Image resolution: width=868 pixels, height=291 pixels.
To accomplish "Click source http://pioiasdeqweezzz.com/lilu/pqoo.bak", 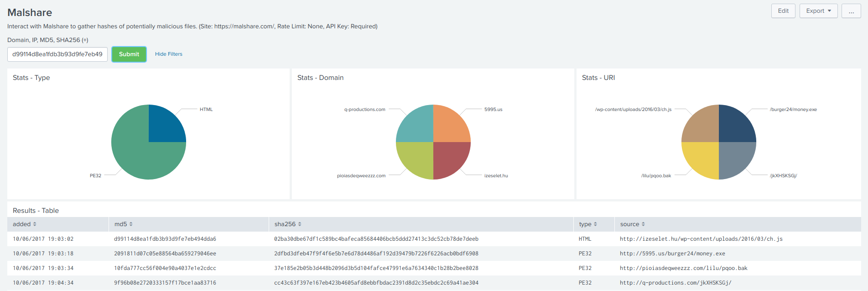I will pos(684,268).
